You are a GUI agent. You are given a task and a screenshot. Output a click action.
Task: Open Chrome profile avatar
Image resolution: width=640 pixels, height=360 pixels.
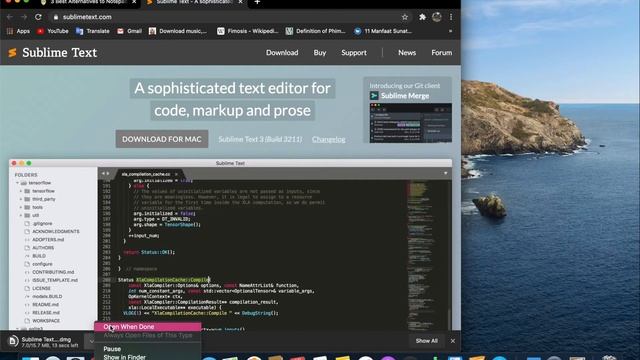point(437,17)
